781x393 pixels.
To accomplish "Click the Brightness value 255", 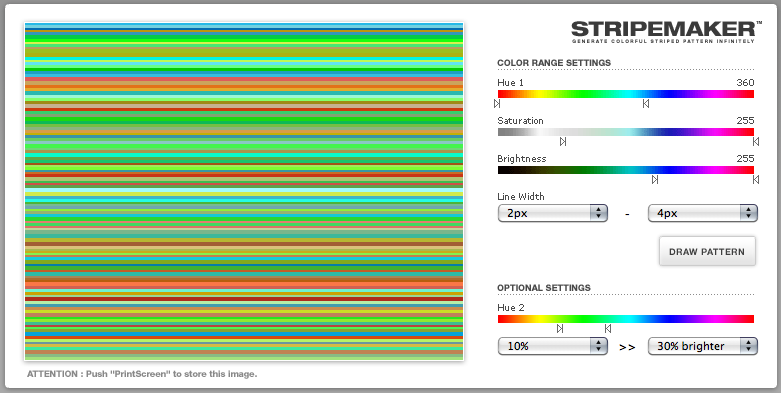I will click(745, 158).
